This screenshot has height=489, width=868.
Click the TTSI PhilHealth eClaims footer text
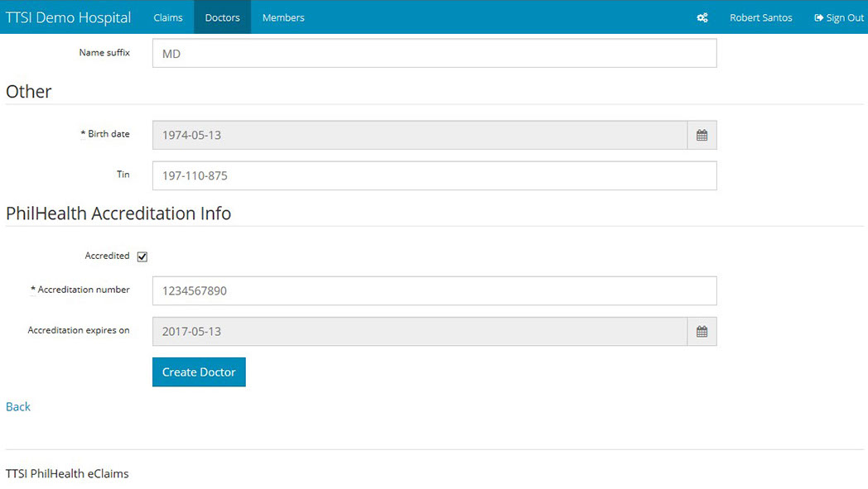coord(67,474)
